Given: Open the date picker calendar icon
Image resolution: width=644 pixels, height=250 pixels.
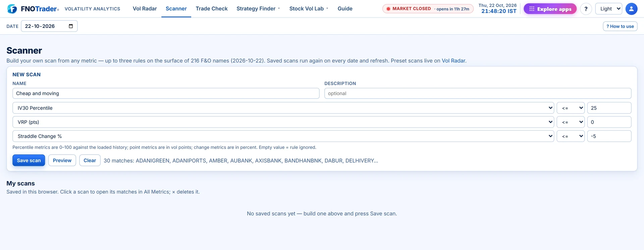Looking at the screenshot, I should pyautogui.click(x=71, y=26).
